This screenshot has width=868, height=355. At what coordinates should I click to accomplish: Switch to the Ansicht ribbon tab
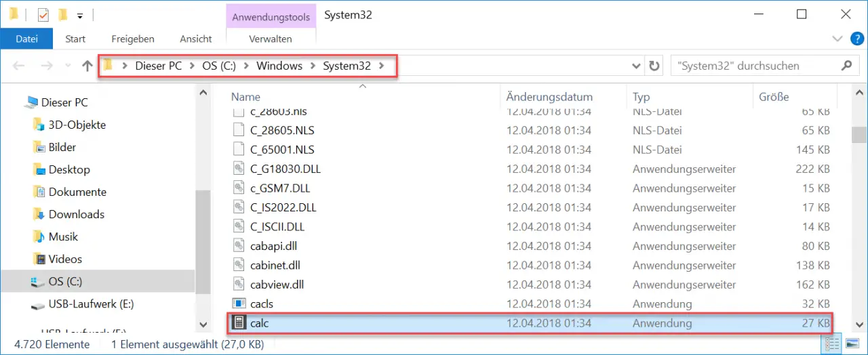pyautogui.click(x=196, y=39)
